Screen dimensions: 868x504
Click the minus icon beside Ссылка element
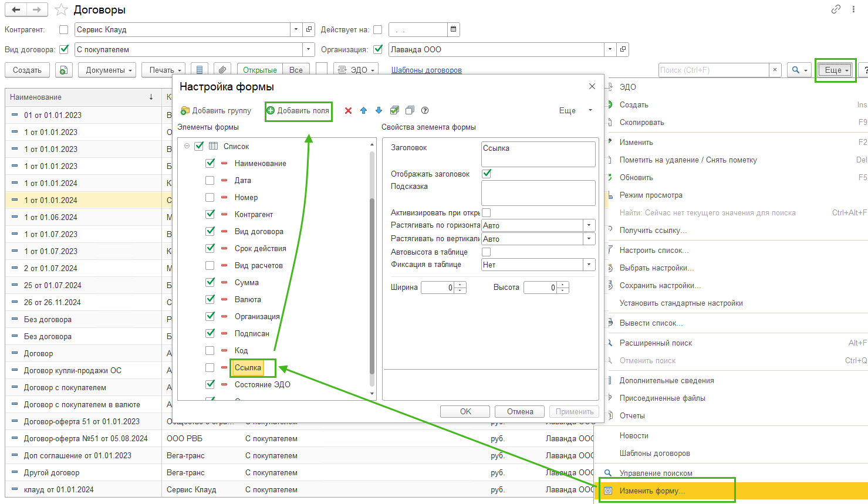(224, 367)
